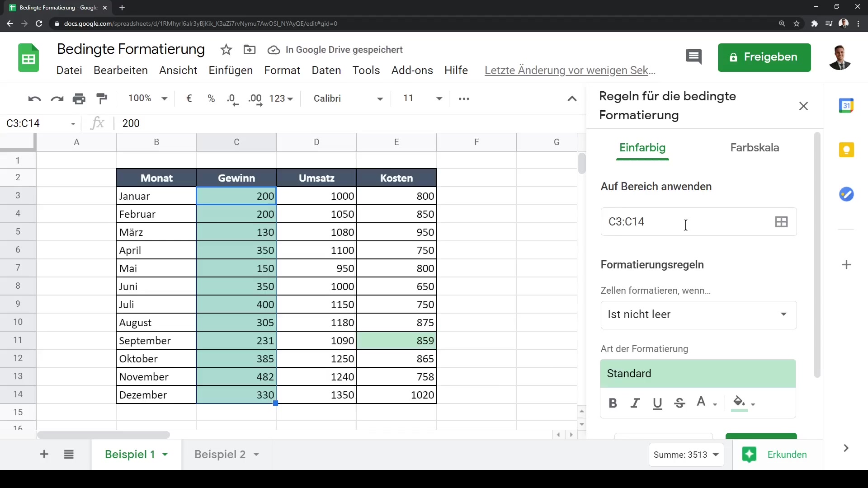Click the undo arrow icon
Viewport: 868px width, 488px height.
(34, 99)
